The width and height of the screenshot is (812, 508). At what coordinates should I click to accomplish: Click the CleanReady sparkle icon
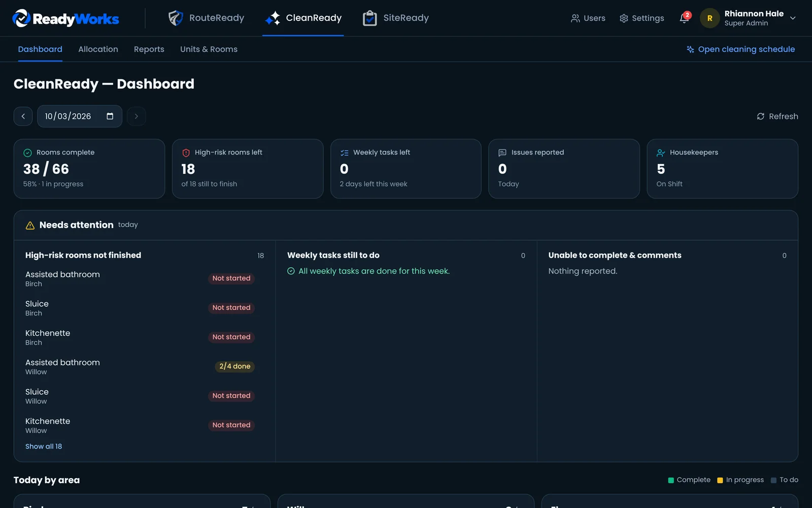pos(273,18)
